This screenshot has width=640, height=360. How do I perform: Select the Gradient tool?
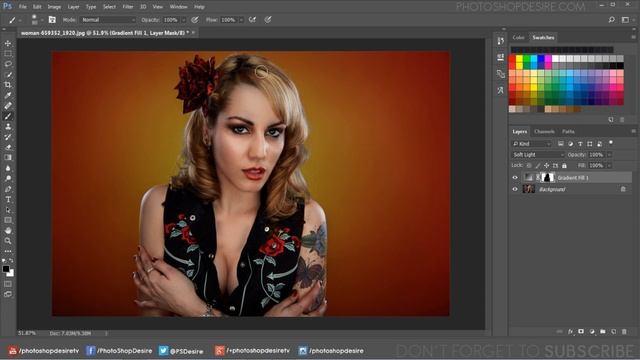click(8, 158)
